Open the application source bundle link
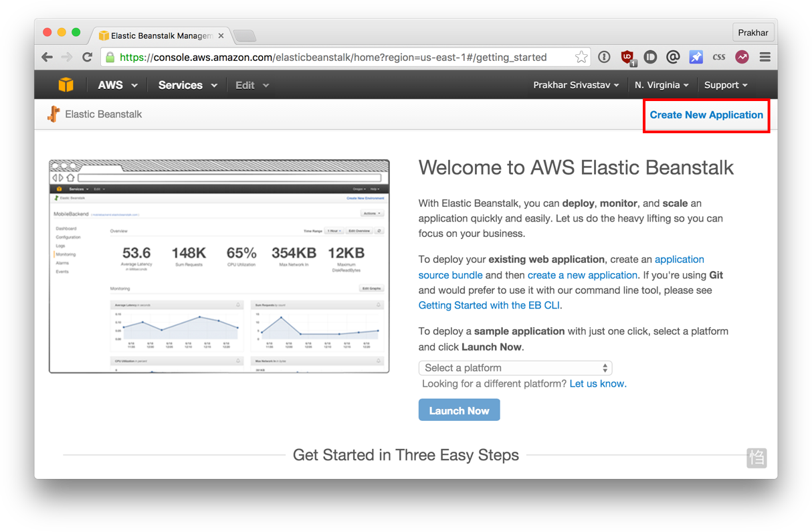812x532 pixels. (561, 267)
